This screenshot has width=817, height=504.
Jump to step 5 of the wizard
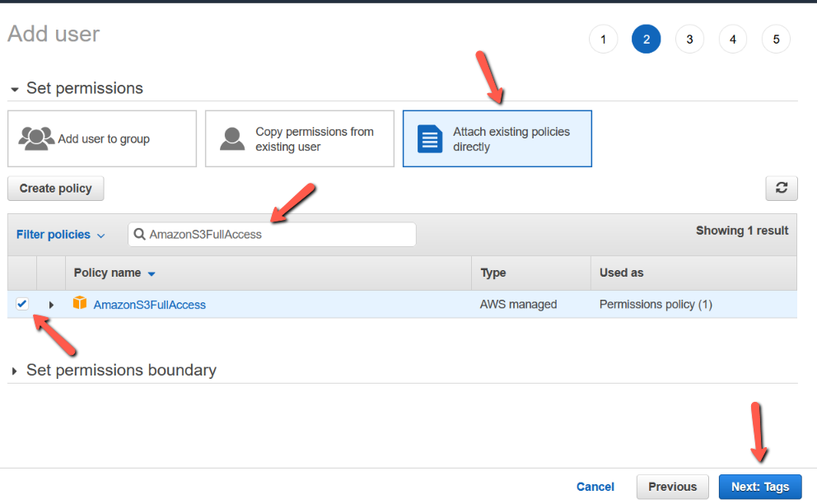click(x=776, y=39)
